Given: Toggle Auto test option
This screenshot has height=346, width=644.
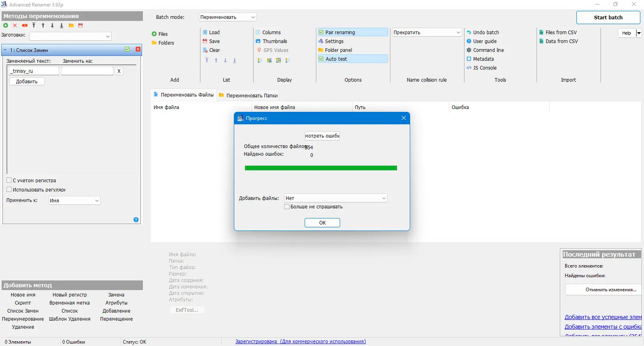Looking at the screenshot, I should pyautogui.click(x=353, y=59).
